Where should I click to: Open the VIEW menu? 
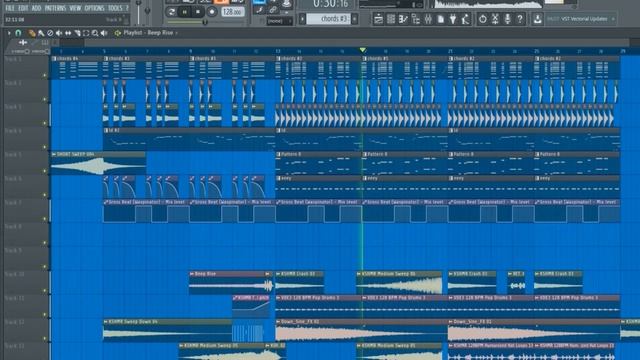[x=75, y=8]
